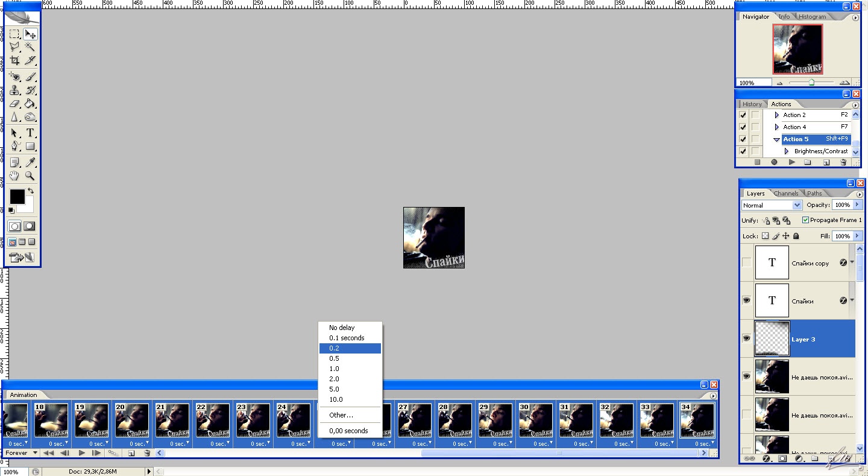Hide the Спайки text layer

[747, 300]
